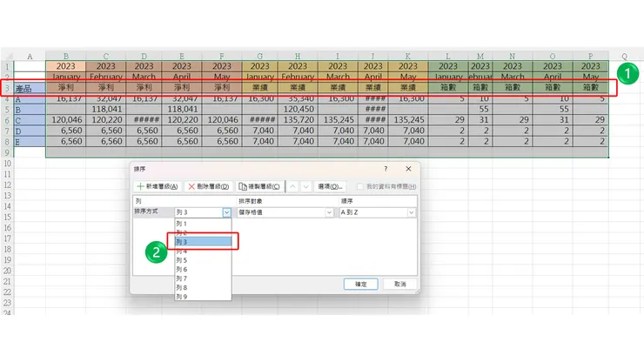Click cell L3 箱數 under January
644x362 pixels.
tap(447, 88)
